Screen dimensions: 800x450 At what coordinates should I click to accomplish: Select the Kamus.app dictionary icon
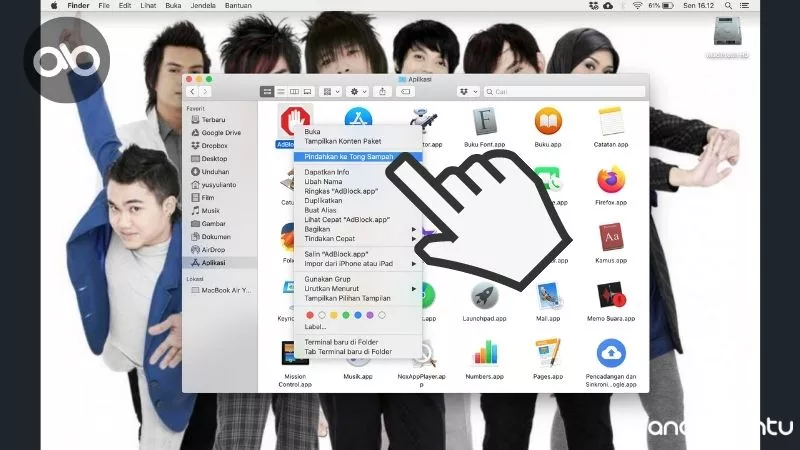tap(611, 237)
